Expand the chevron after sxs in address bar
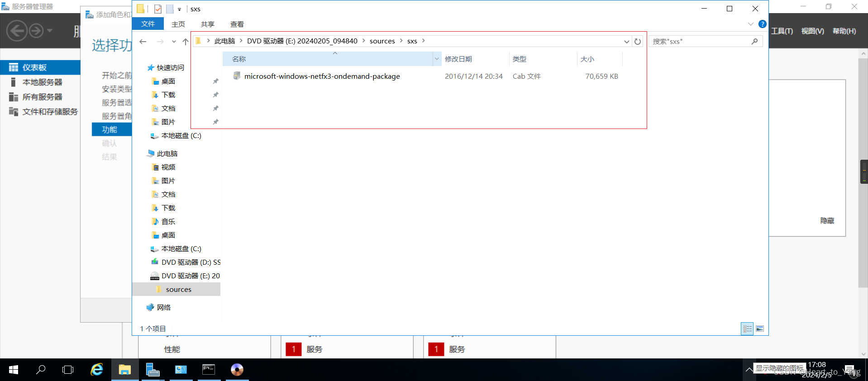This screenshot has width=868, height=381. (424, 41)
